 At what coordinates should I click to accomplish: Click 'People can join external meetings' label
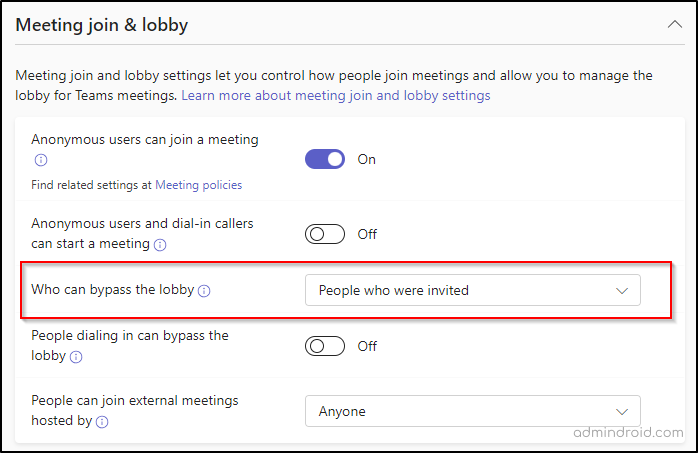pos(135,401)
